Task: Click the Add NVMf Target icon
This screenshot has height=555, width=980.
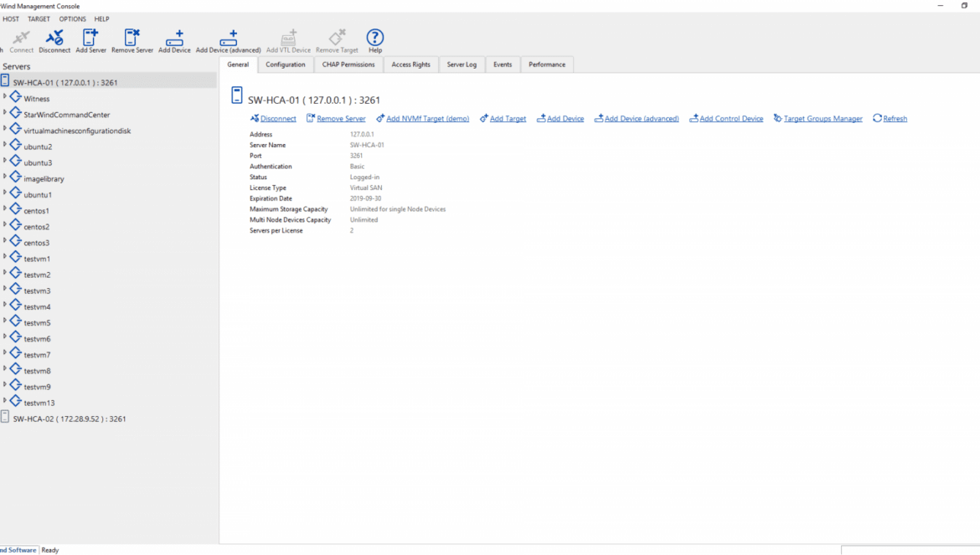Action: (380, 118)
